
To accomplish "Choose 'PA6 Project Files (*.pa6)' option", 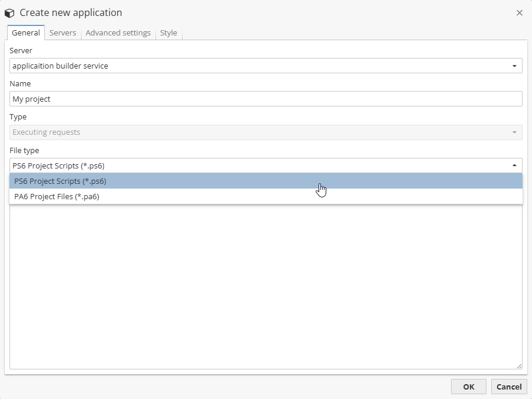I will coord(57,197).
